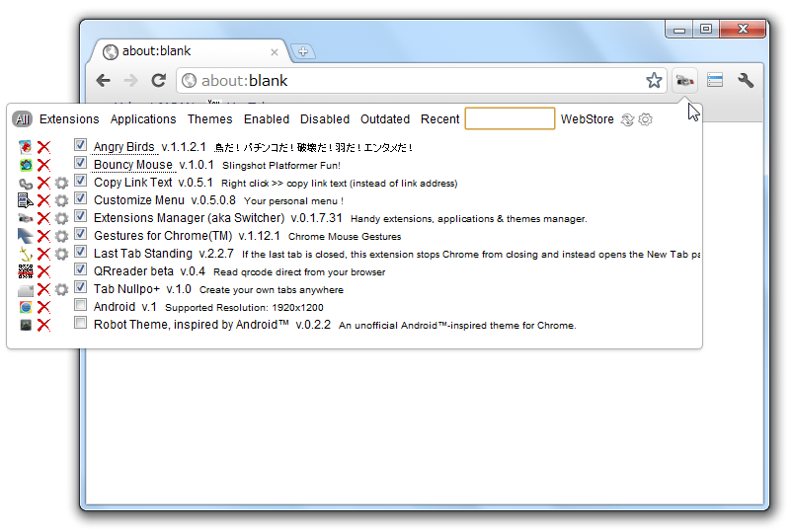Screen dimensions: 793x532
Task: Show Enabled items only
Action: (x=267, y=119)
